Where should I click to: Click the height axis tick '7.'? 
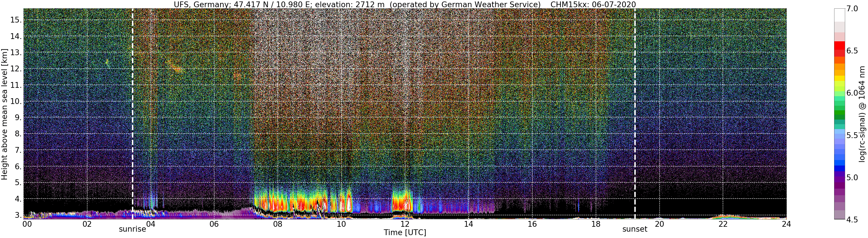coord(18,150)
